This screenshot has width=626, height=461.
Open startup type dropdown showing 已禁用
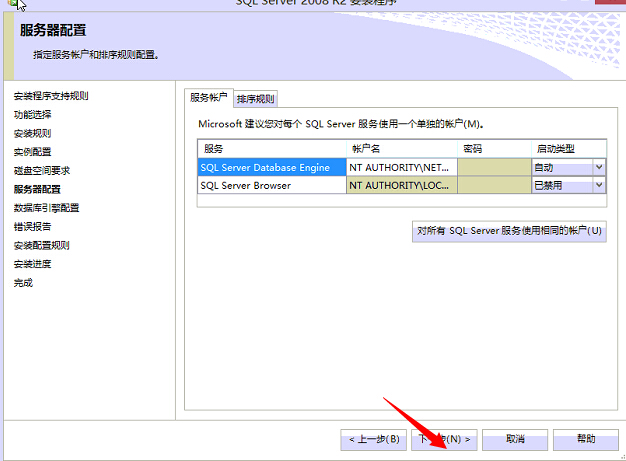[569, 186]
